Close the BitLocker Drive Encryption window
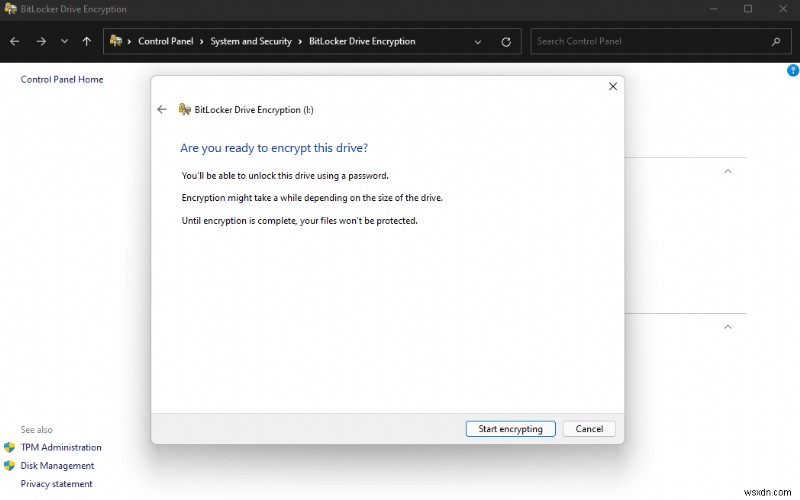This screenshot has height=500, width=800. [x=783, y=9]
